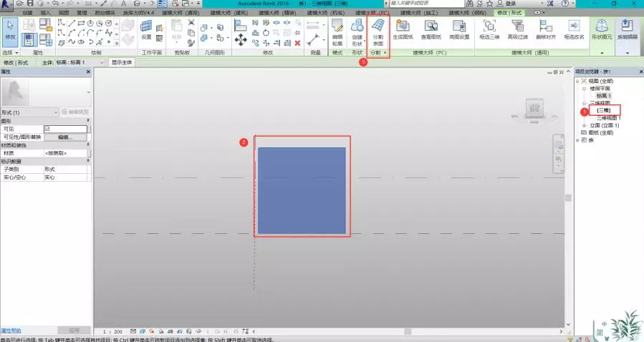The width and height of the screenshot is (644, 342).
Task: Expand the 族 node in project browser
Action: 577,140
